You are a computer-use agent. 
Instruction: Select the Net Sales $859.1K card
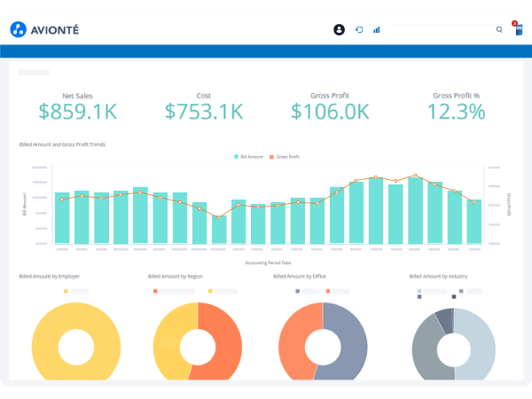pos(77,111)
